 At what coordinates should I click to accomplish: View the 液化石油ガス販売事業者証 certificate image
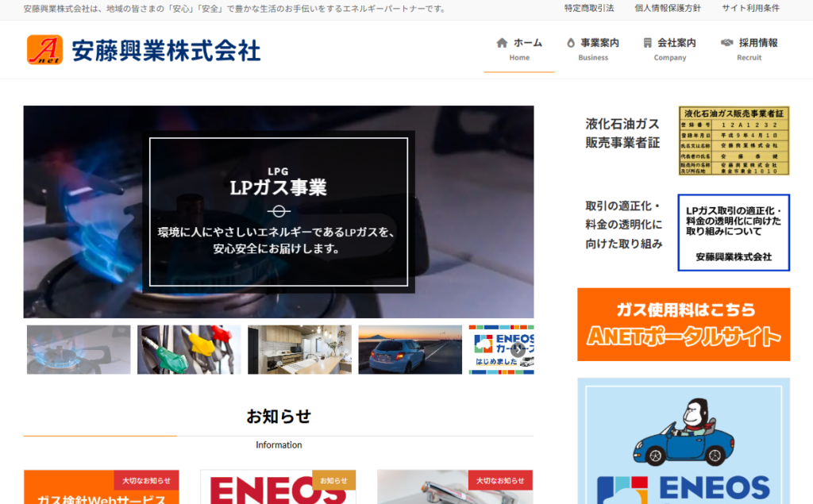click(734, 141)
